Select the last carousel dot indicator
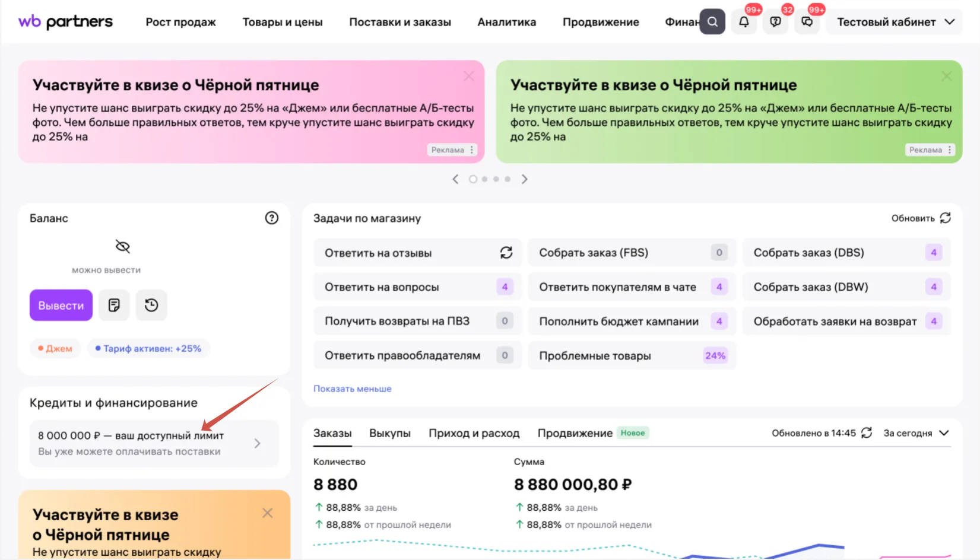 point(508,179)
